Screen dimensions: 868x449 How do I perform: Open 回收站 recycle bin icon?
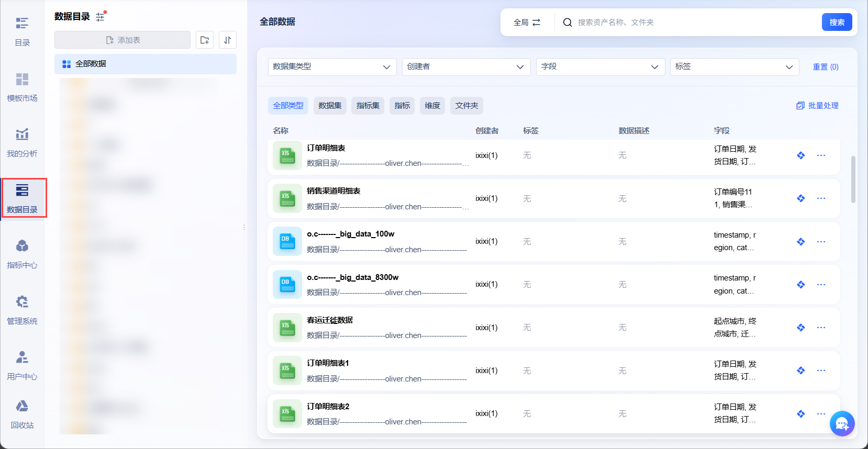[x=22, y=414]
